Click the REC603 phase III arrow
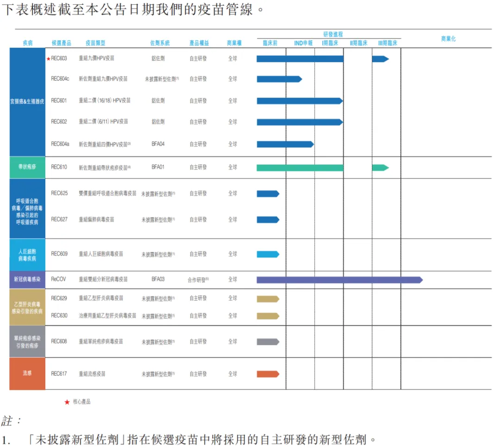The height and width of the screenshot is (448, 500). pyautogui.click(x=380, y=59)
